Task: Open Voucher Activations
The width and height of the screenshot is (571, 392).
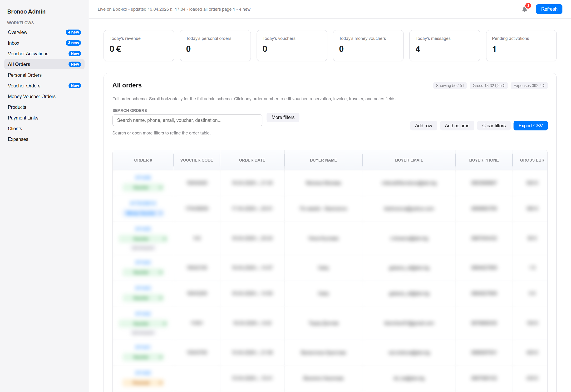Action: point(28,53)
